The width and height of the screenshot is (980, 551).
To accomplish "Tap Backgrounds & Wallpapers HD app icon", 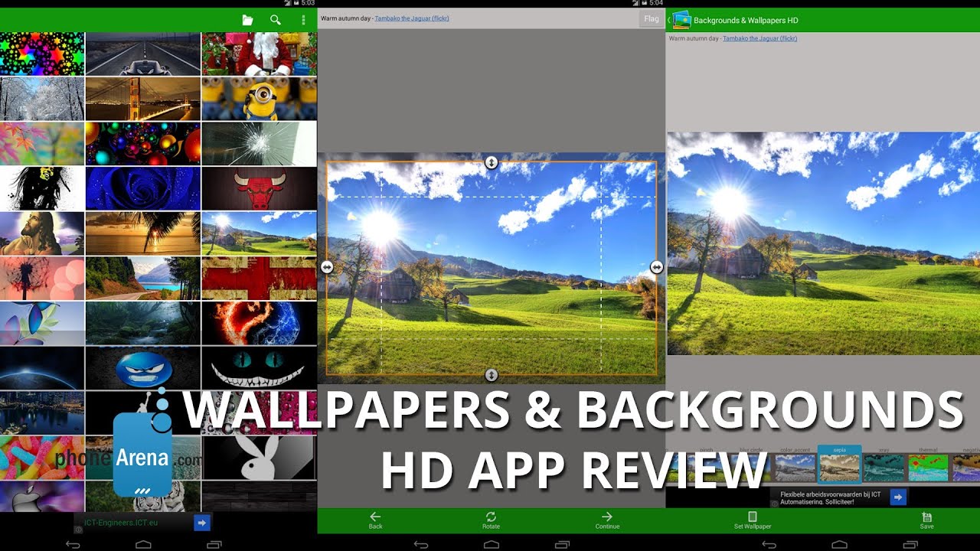I will point(681,20).
